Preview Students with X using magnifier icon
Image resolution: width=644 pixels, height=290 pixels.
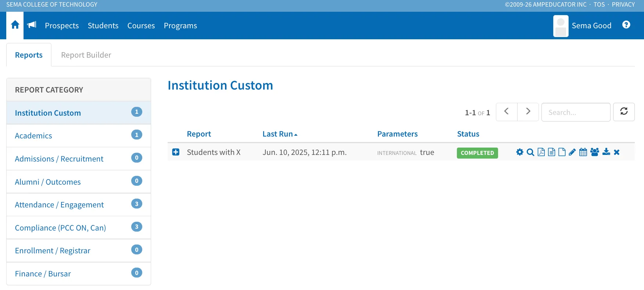pyautogui.click(x=530, y=152)
